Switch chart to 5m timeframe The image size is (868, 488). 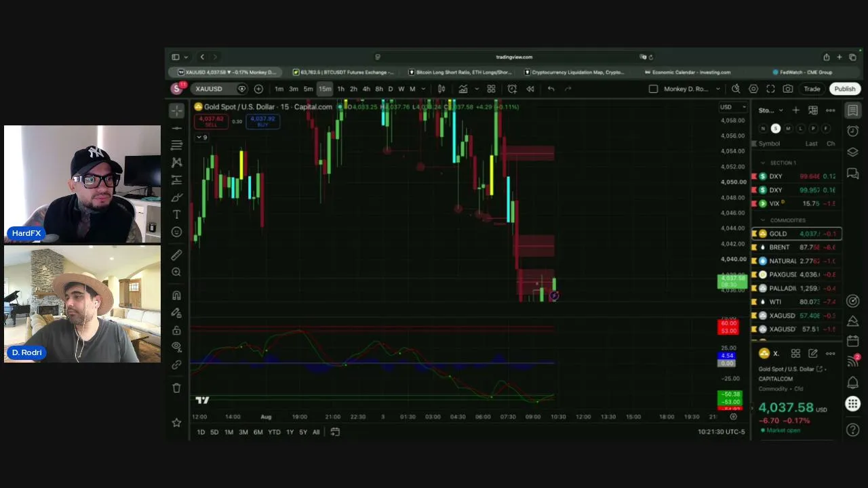(309, 89)
